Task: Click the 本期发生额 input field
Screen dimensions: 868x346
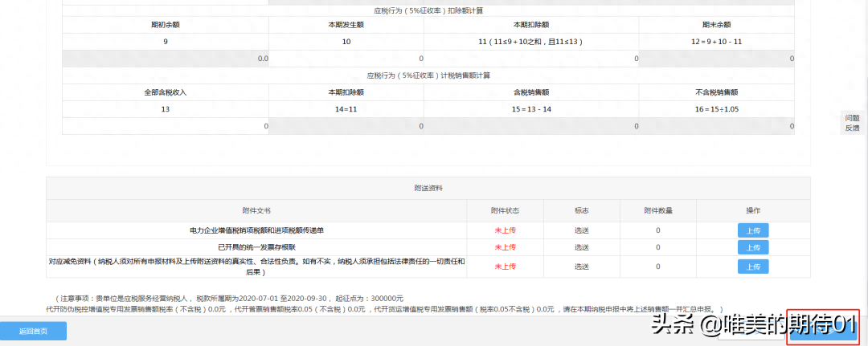Action: [x=346, y=59]
